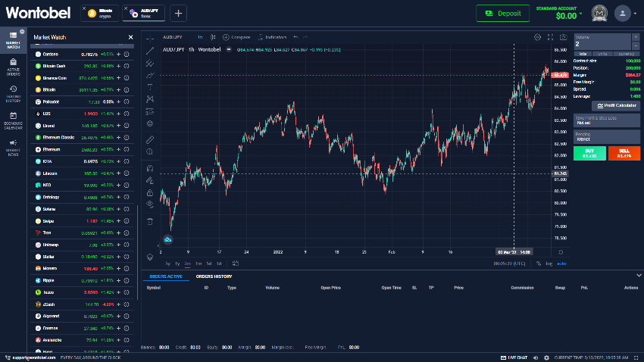Toggle magnet mode for drawings
Viewport: 644px width, 362px height.
150,168
